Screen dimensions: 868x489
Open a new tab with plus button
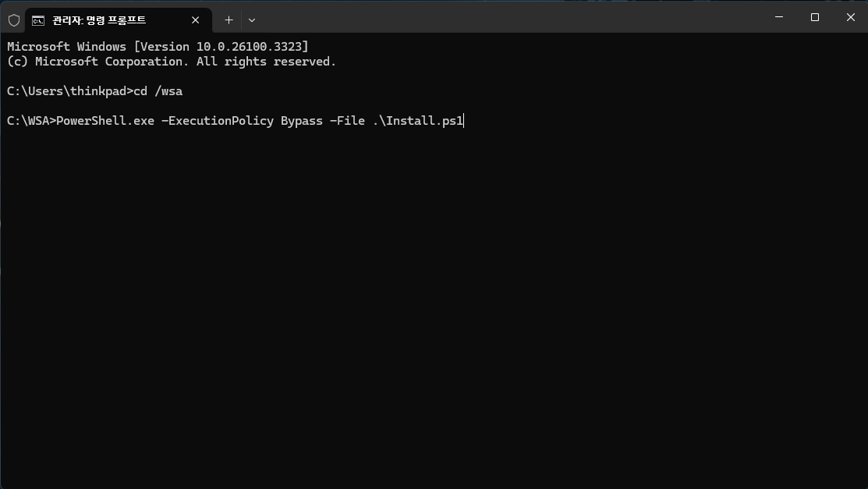[229, 20]
